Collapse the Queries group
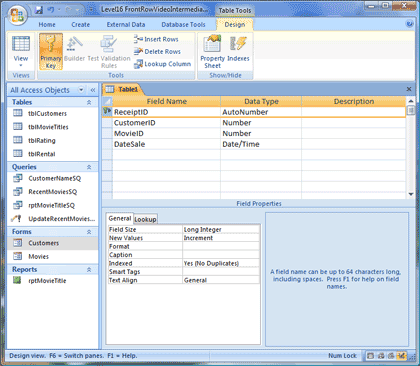The height and width of the screenshot is (366, 420). coord(89,167)
